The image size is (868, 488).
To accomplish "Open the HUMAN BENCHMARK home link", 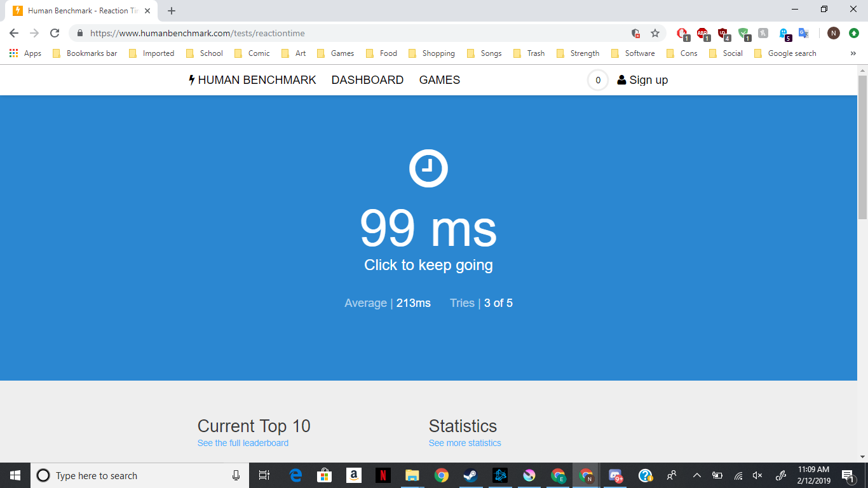I will click(x=252, y=80).
